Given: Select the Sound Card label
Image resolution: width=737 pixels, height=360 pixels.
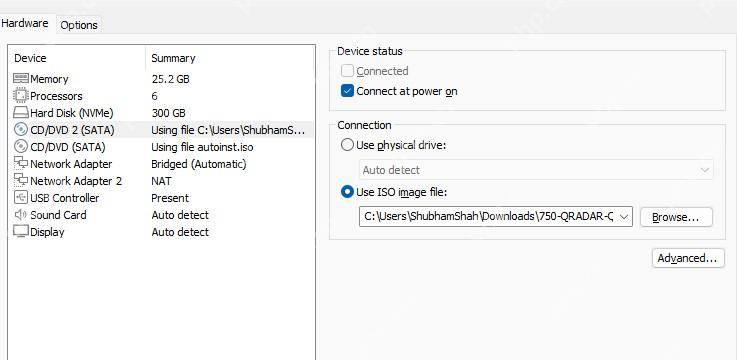Looking at the screenshot, I should [58, 215].
